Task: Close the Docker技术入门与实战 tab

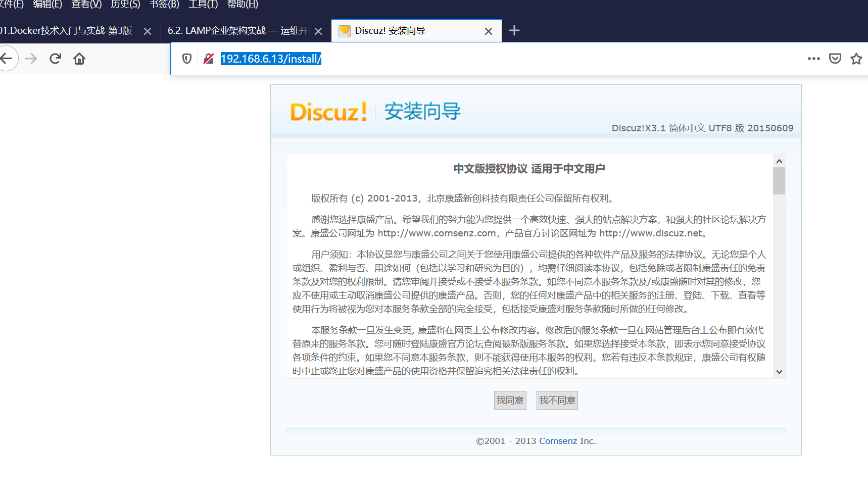Action: 148,31
